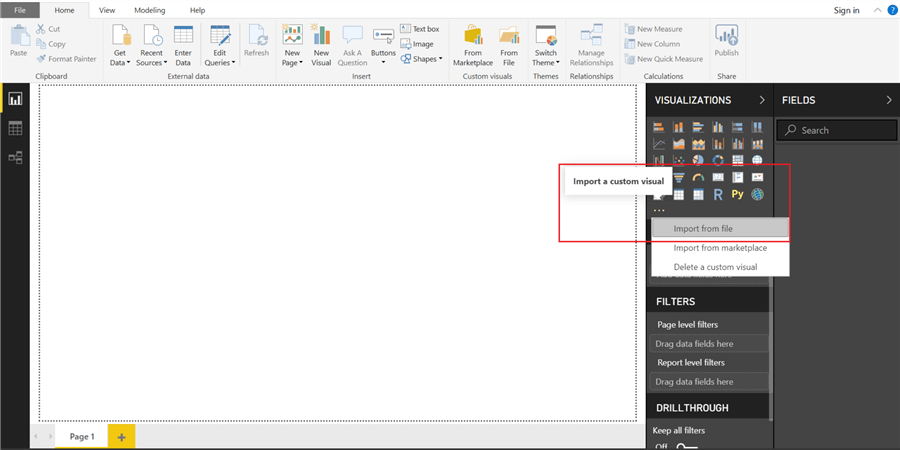
Task: Select the 100% stacked bar chart visual
Action: [x=738, y=127]
